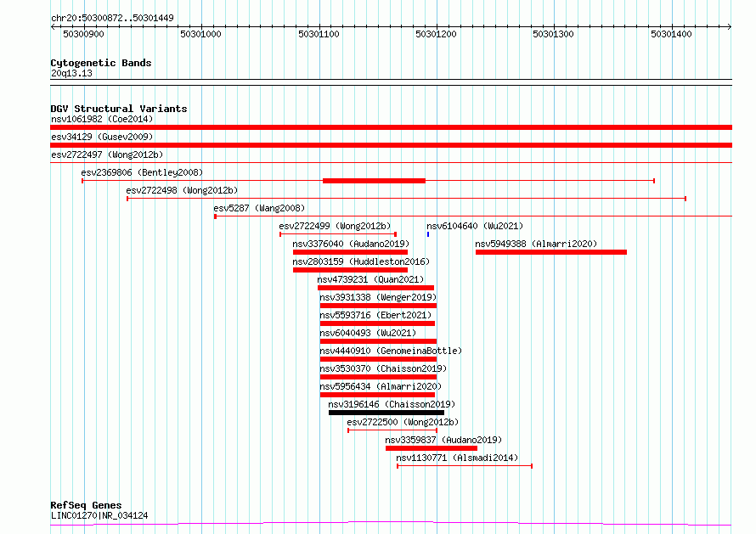Click the red bar under nsv5949388
Viewport: 756px width, 534px height.
(551, 252)
